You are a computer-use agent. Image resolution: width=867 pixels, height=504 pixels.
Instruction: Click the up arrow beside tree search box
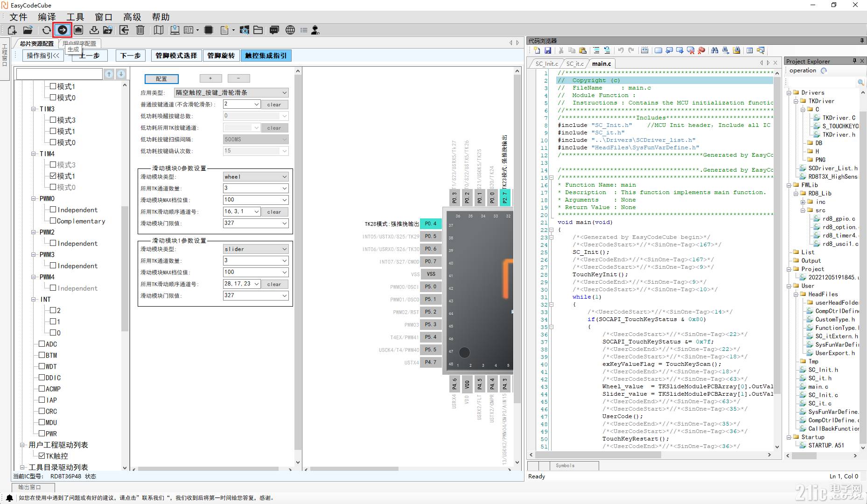coord(109,74)
